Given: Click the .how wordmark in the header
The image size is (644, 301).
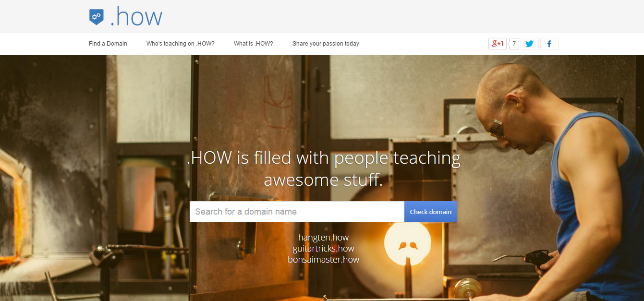Looking at the screenshot, I should (x=136, y=17).
